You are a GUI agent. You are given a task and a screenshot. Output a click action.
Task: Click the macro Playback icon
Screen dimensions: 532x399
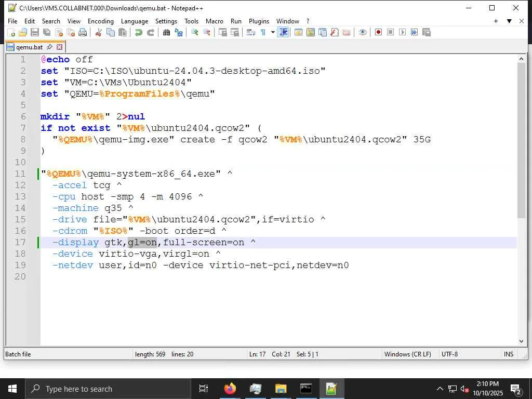click(403, 32)
